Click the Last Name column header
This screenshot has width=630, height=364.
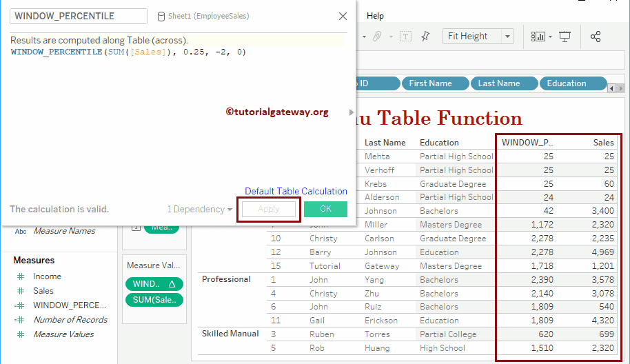tap(385, 143)
